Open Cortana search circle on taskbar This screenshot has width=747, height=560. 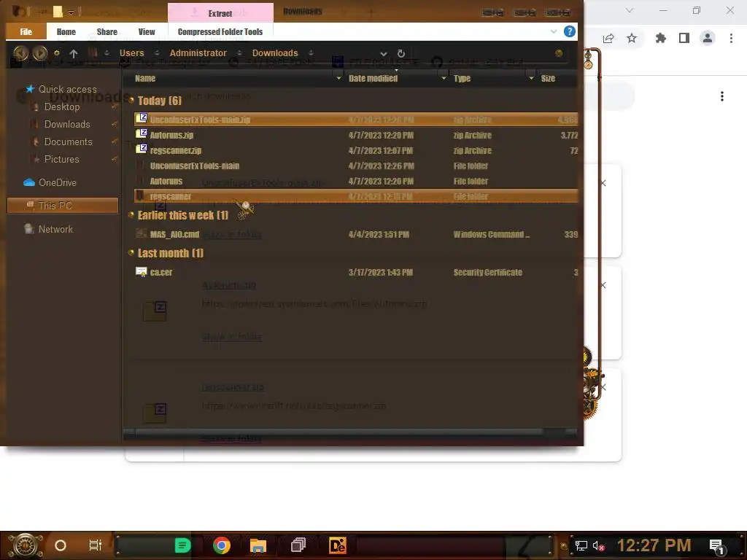point(61,545)
